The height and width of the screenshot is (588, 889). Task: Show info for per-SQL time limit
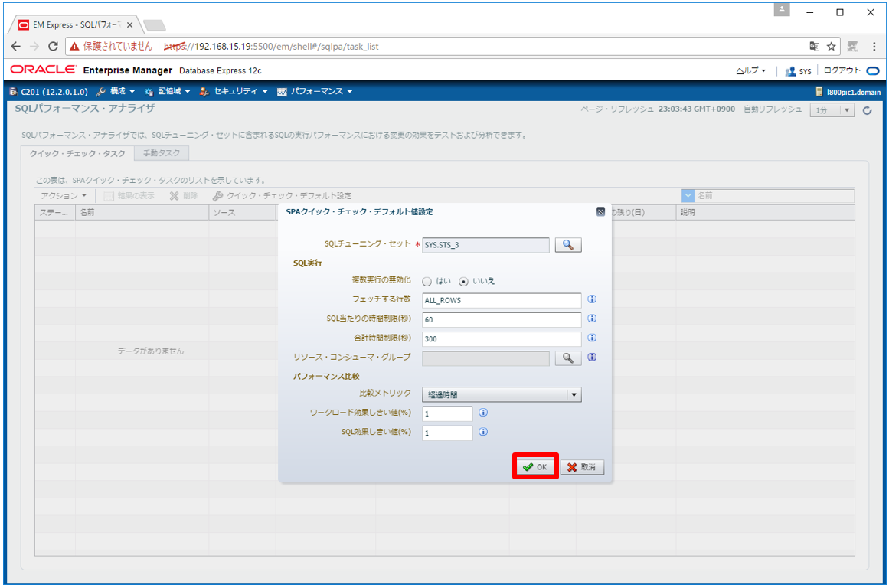[x=592, y=318]
